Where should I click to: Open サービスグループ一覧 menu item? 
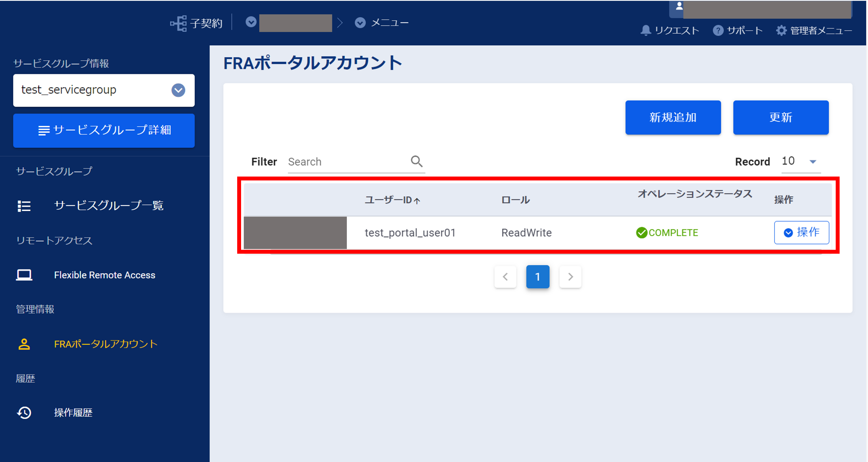pyautogui.click(x=109, y=205)
